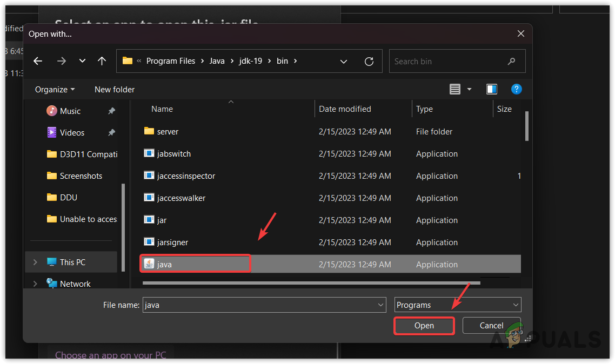Click the Java breadcrumb in the address bar

217,61
